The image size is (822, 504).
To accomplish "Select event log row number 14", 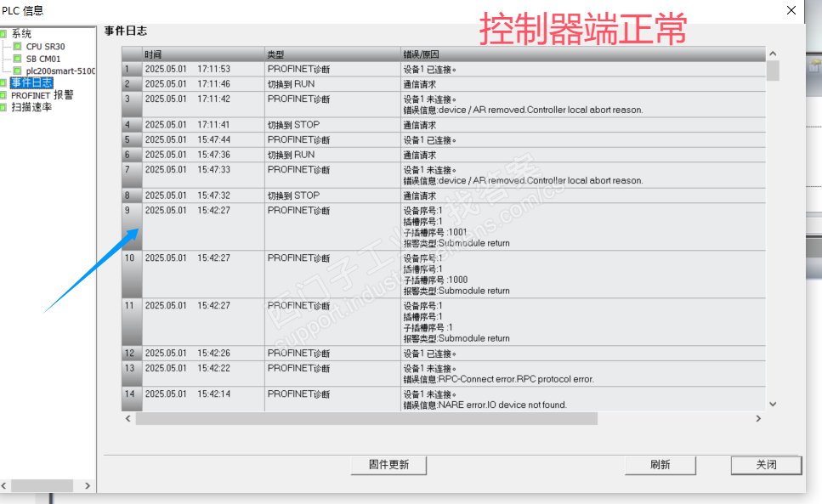I will [x=132, y=399].
